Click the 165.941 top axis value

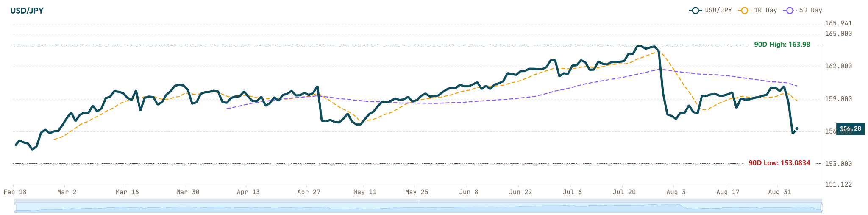[x=838, y=23]
